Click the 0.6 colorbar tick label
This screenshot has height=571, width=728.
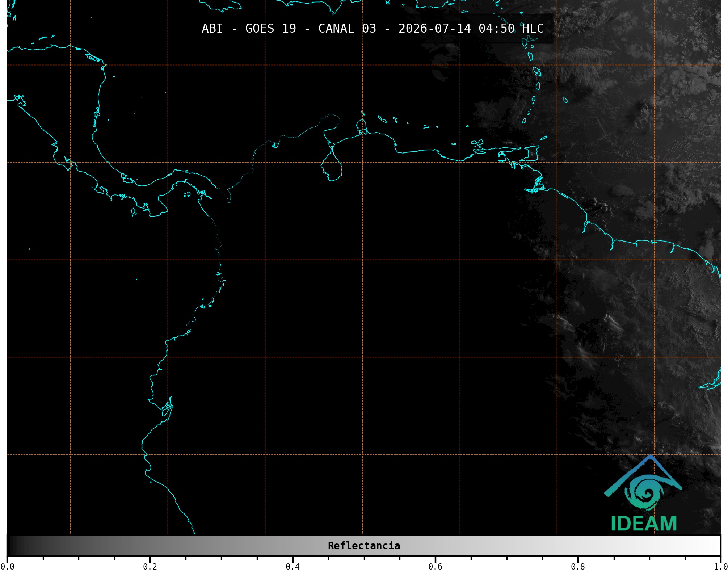click(x=435, y=567)
